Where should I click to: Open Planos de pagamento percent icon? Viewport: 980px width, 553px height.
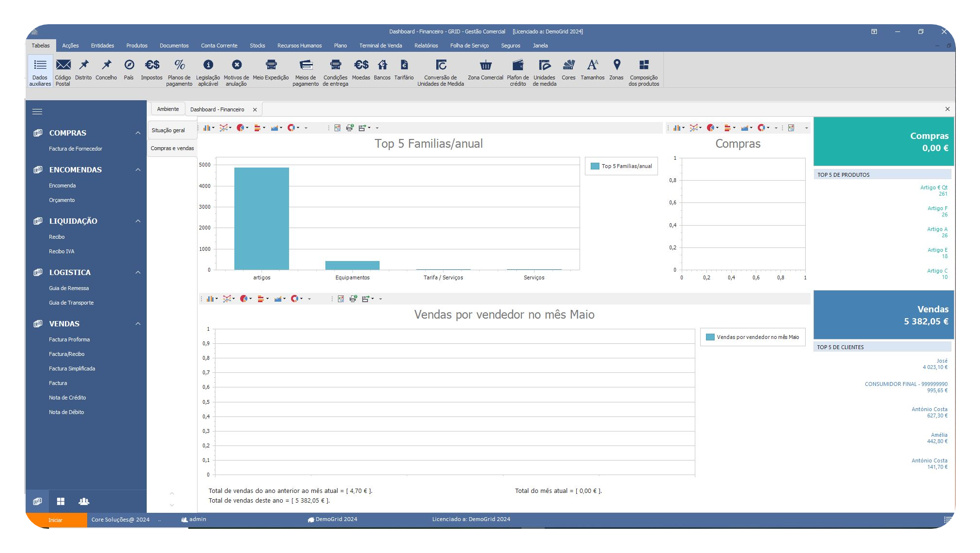pos(179,65)
